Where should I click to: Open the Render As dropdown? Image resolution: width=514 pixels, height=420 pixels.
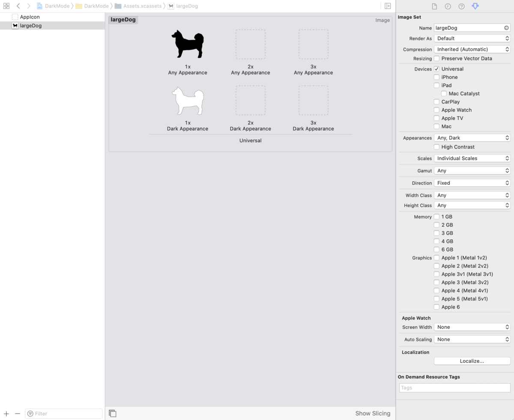tap(472, 39)
